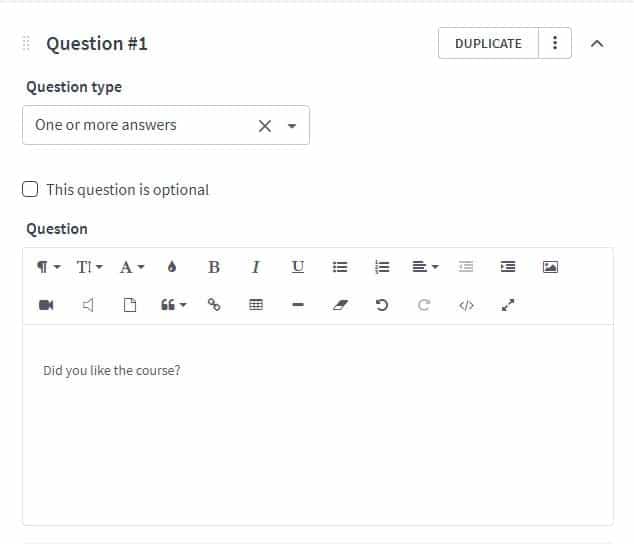Check 'This question is optional' box
Viewport: 634px width, 544px height.
click(30, 189)
